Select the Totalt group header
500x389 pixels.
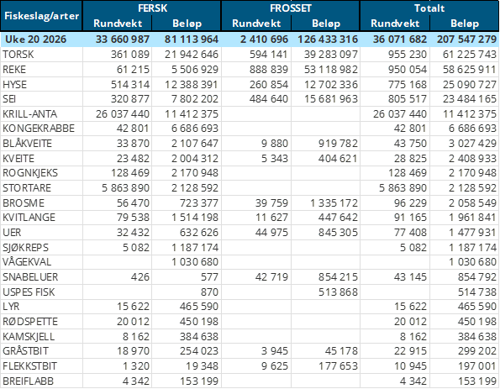(x=429, y=8)
